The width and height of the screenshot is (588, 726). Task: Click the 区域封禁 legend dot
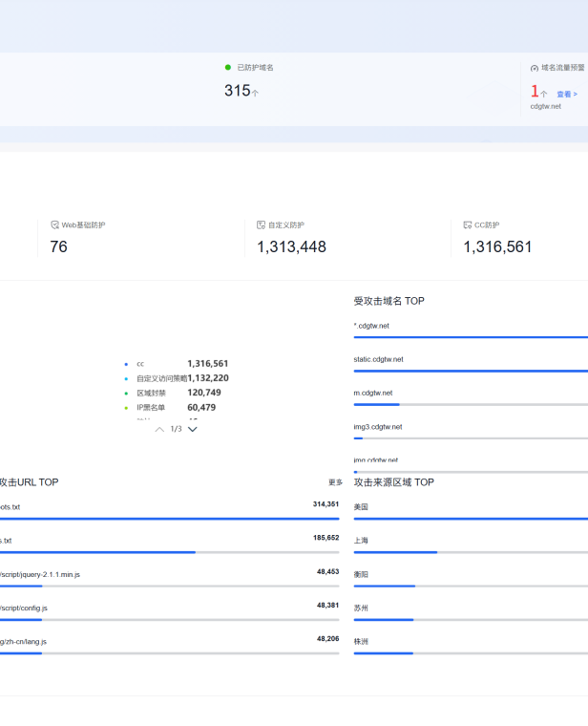(x=126, y=394)
